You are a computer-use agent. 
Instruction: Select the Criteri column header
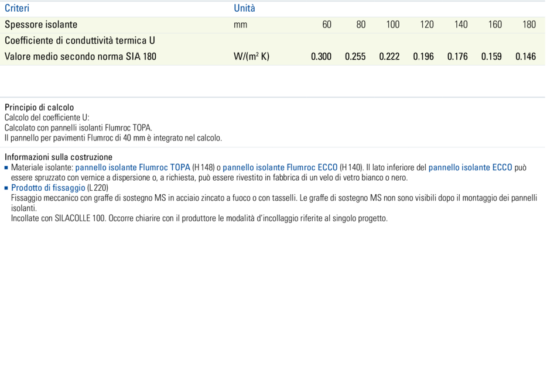point(17,8)
